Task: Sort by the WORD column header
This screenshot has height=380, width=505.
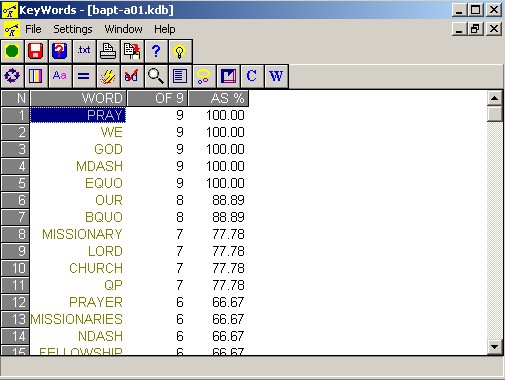Action: tap(78, 98)
